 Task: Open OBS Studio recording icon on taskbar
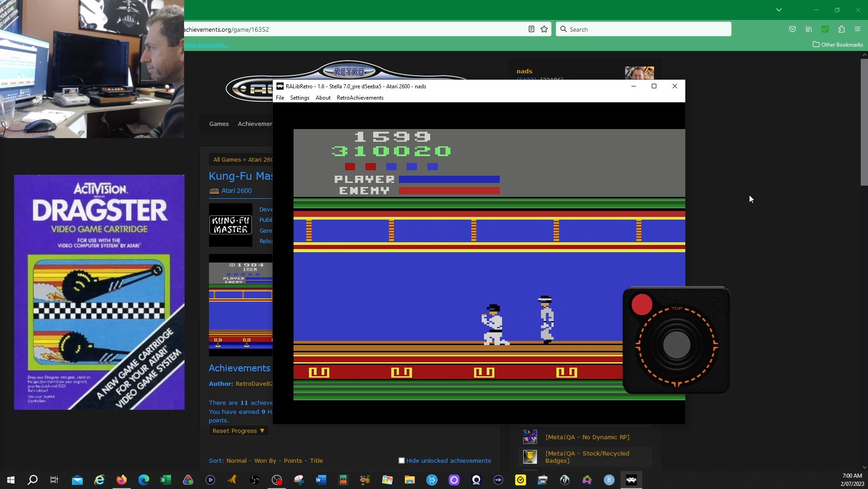(277, 480)
